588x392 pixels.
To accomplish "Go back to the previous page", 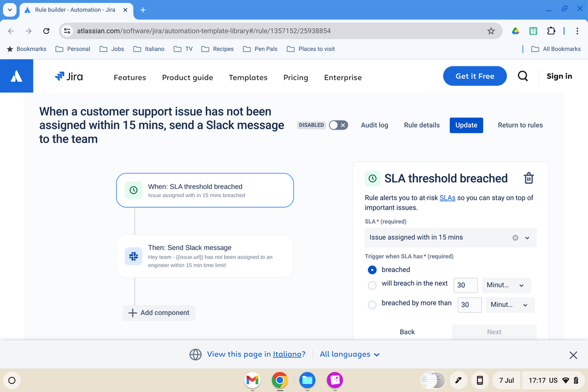I will coord(11,31).
